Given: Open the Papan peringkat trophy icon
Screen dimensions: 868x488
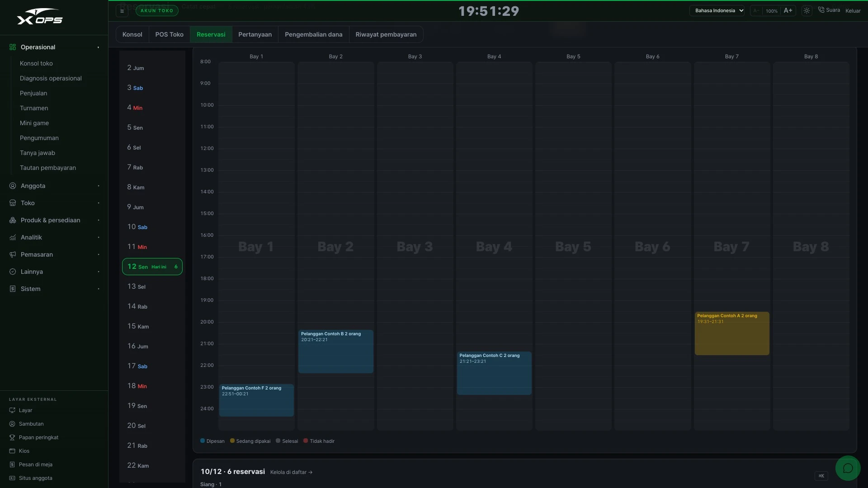Looking at the screenshot, I should (x=12, y=437).
